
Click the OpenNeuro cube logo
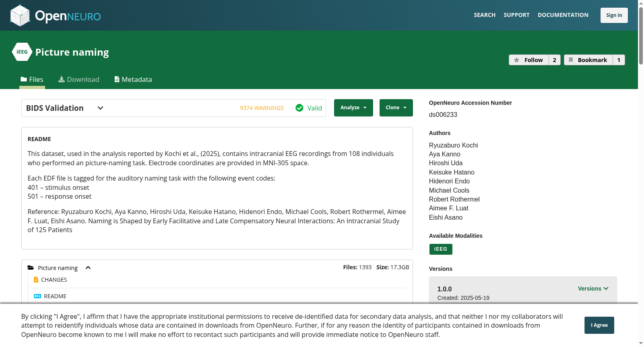(20, 15)
